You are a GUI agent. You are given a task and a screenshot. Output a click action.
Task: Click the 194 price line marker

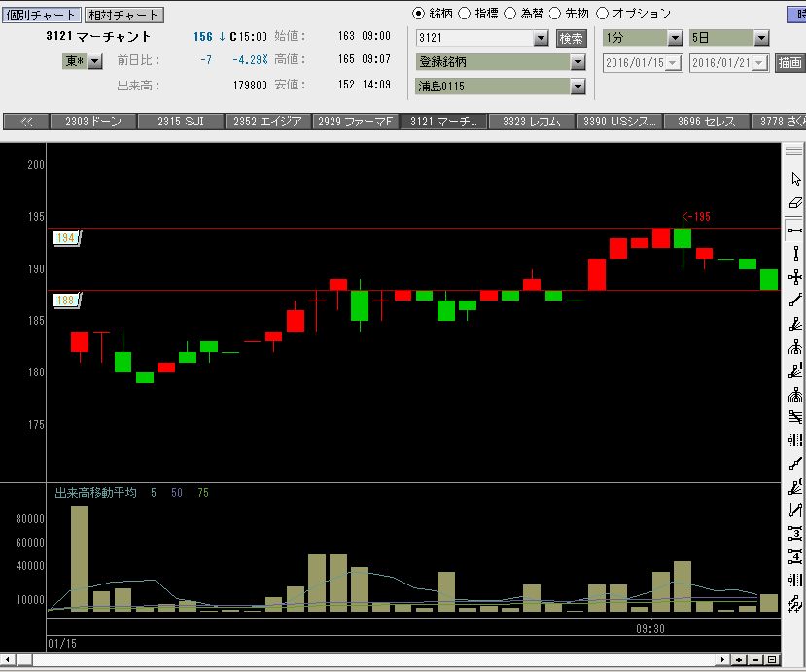pyautogui.click(x=66, y=238)
